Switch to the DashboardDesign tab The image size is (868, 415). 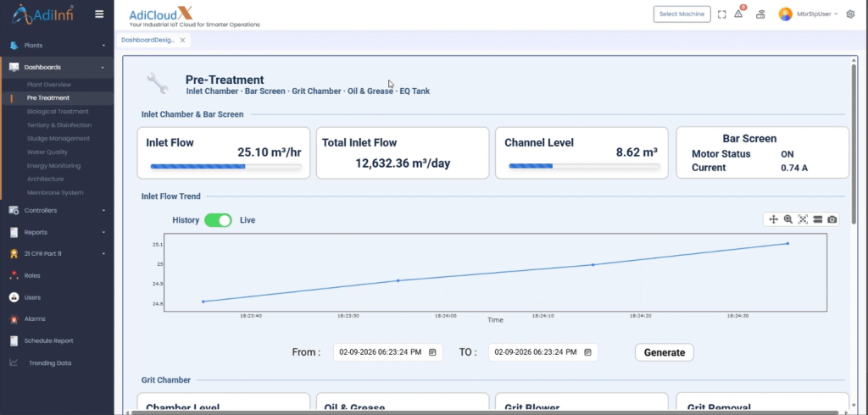(x=147, y=41)
